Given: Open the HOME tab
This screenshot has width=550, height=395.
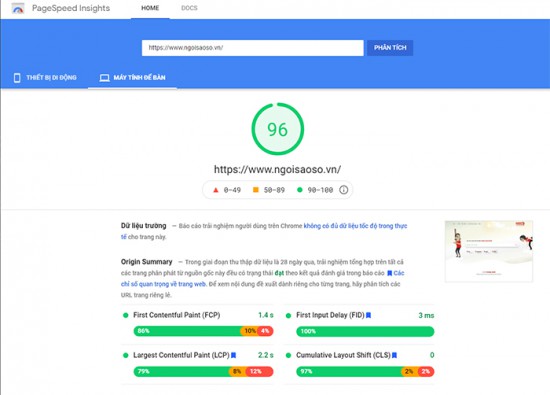Looking at the screenshot, I should click(x=150, y=8).
